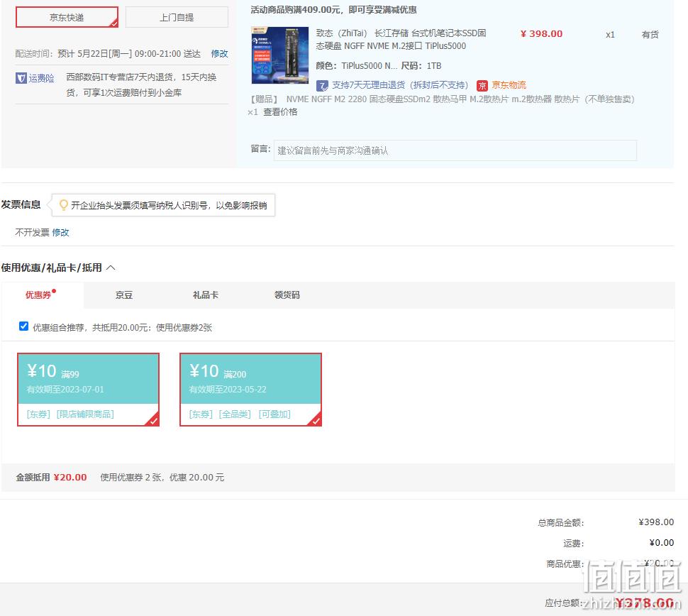Screen dimensions: 688x616
Task: Collapse the 使用优惠/礼品卡/抵用 section chevron
Action: [x=111, y=268]
